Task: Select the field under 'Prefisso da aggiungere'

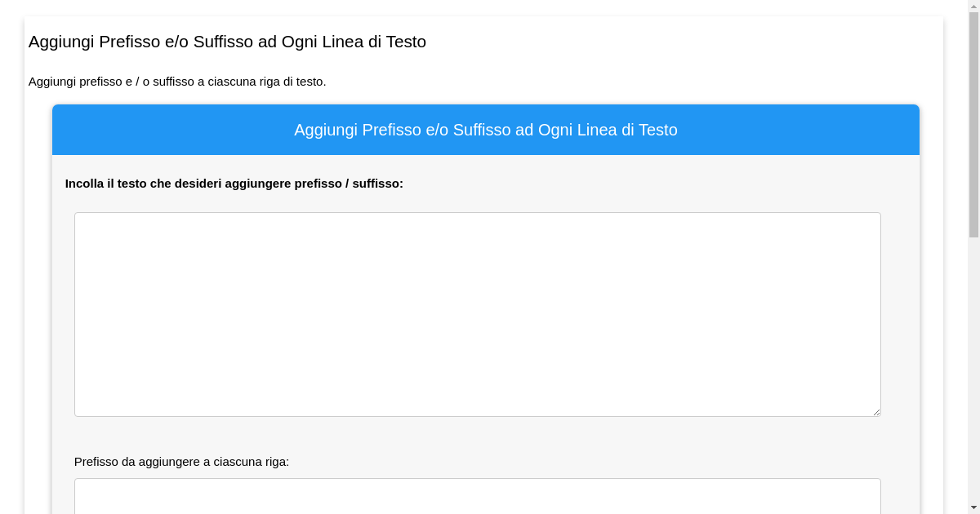Action: (477, 498)
